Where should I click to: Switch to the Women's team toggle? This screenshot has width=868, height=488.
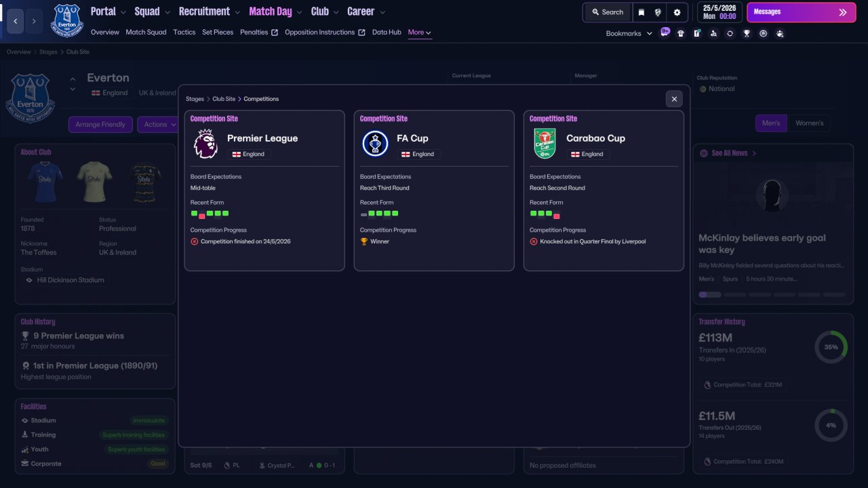pyautogui.click(x=809, y=123)
